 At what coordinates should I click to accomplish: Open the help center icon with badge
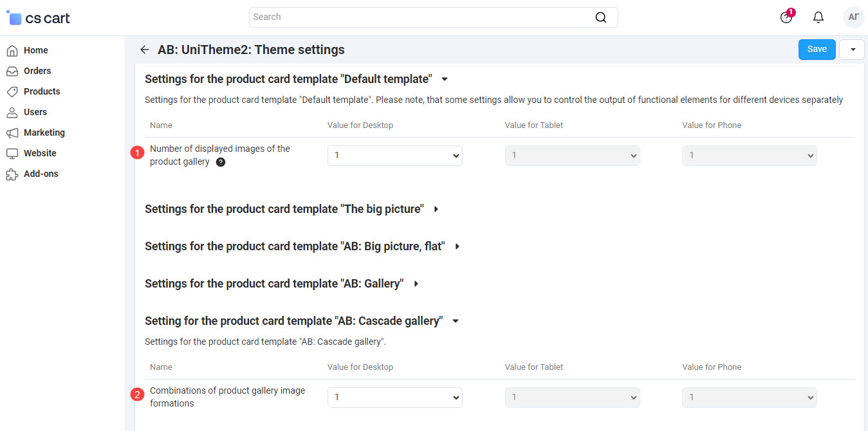pos(786,17)
